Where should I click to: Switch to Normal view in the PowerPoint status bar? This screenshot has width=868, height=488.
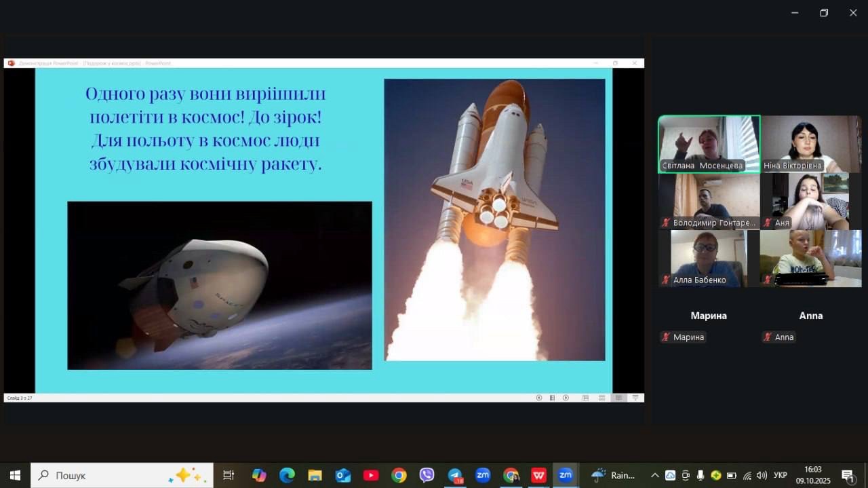(x=585, y=398)
